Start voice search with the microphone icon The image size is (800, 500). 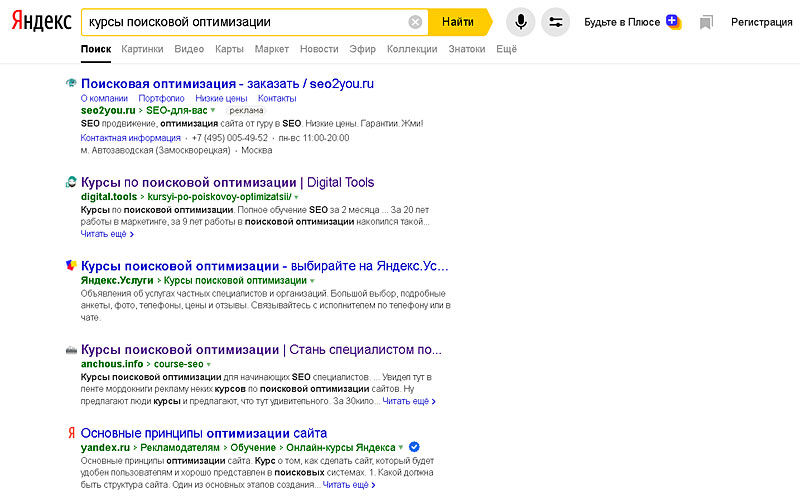(x=520, y=22)
